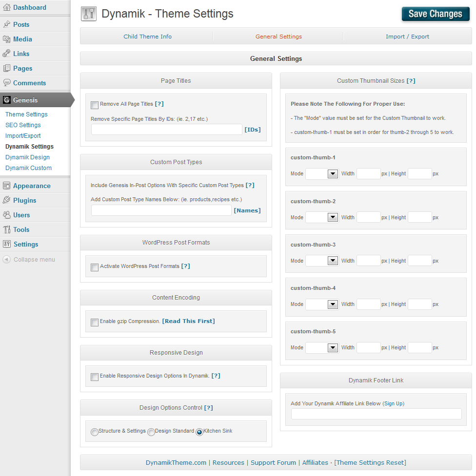Check Activate WordPress Post Formats
The width and height of the screenshot is (476, 476).
tap(95, 267)
